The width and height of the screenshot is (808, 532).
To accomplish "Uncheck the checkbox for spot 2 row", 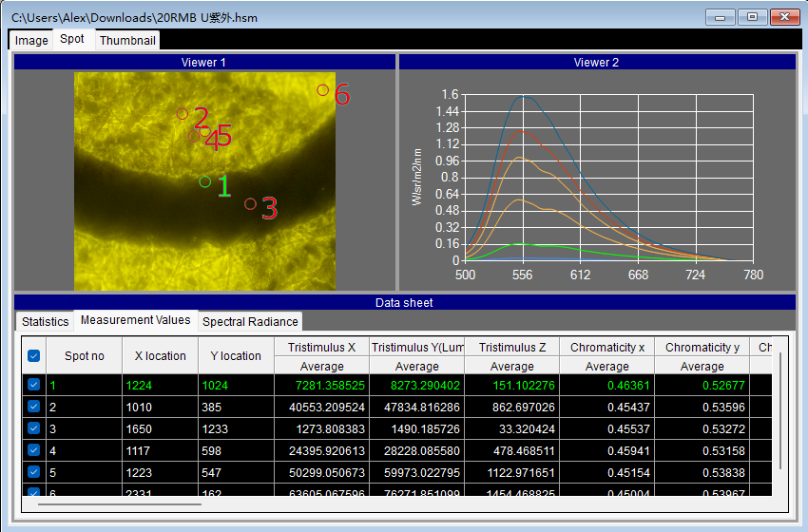I will point(34,407).
